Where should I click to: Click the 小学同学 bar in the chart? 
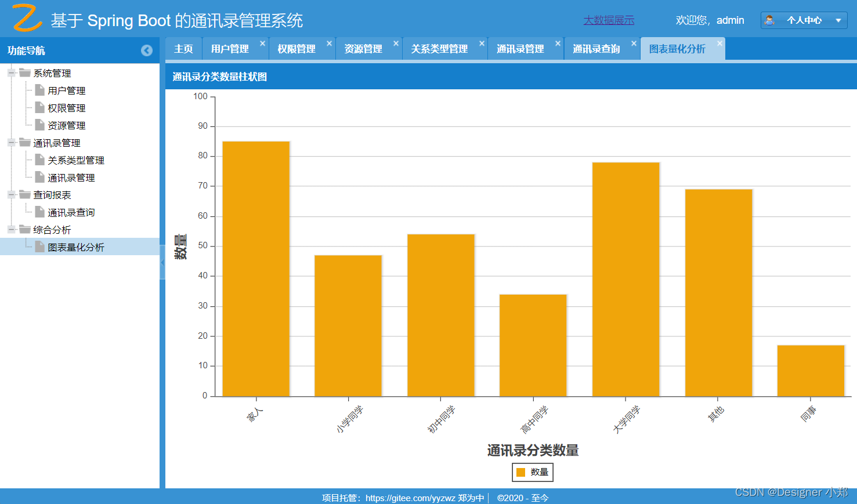pyautogui.click(x=348, y=326)
